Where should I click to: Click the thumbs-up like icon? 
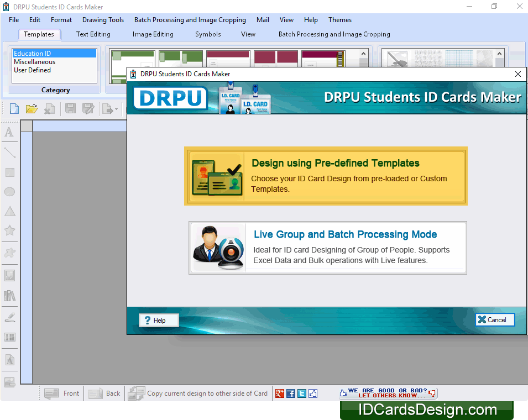point(313,393)
